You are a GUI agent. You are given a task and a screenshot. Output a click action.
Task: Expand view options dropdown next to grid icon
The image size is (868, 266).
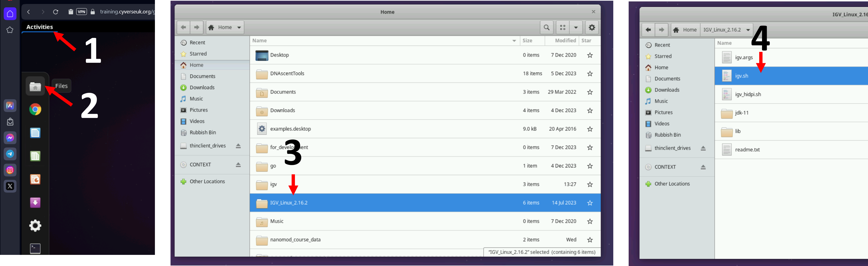pyautogui.click(x=576, y=28)
